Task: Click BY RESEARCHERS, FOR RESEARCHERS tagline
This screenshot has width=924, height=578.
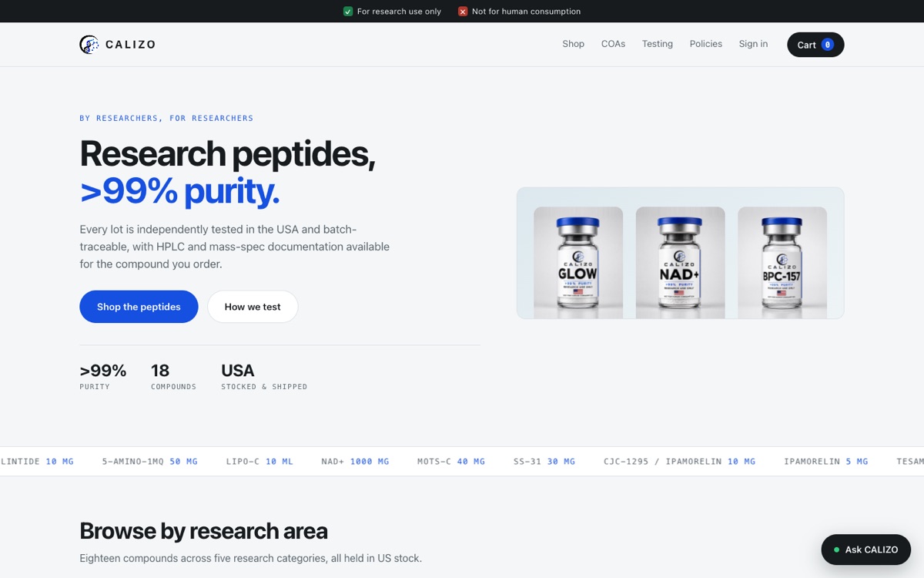Action: click(x=166, y=118)
